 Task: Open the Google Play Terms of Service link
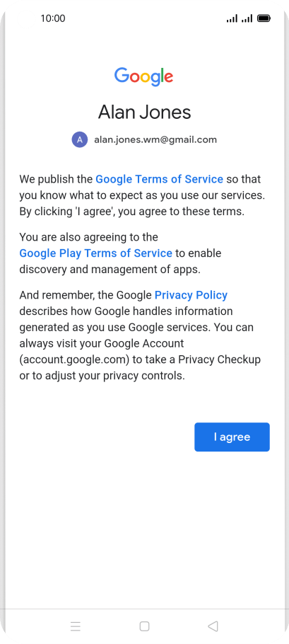95,253
